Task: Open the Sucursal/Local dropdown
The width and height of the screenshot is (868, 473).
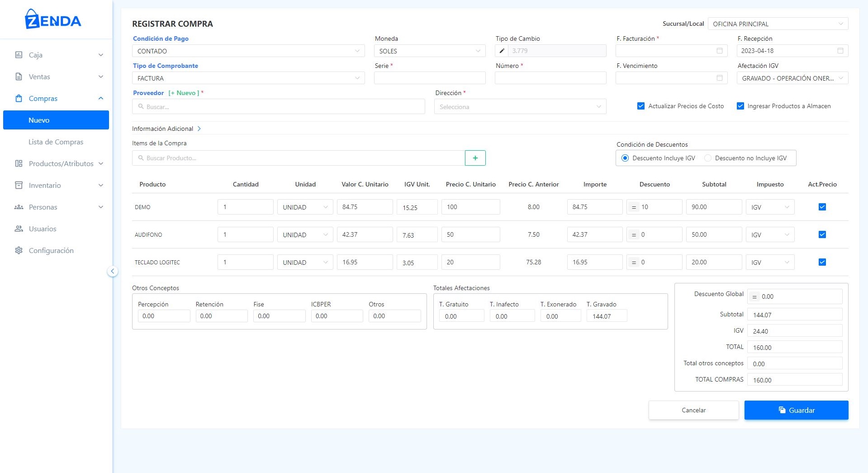Action: [778, 24]
